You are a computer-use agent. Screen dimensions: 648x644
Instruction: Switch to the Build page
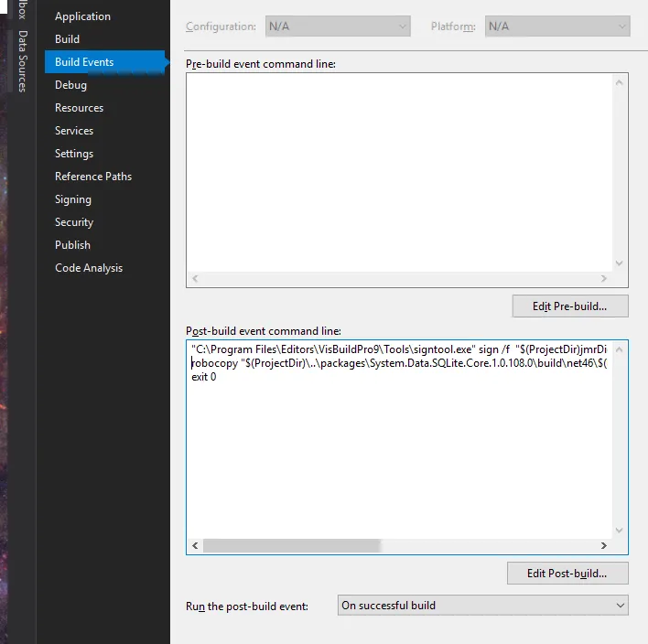point(67,39)
